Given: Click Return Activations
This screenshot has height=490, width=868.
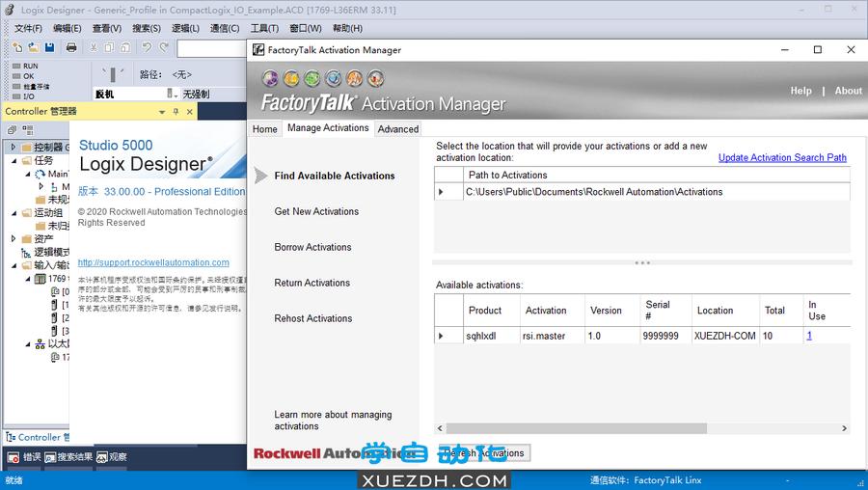Looking at the screenshot, I should pos(312,283).
